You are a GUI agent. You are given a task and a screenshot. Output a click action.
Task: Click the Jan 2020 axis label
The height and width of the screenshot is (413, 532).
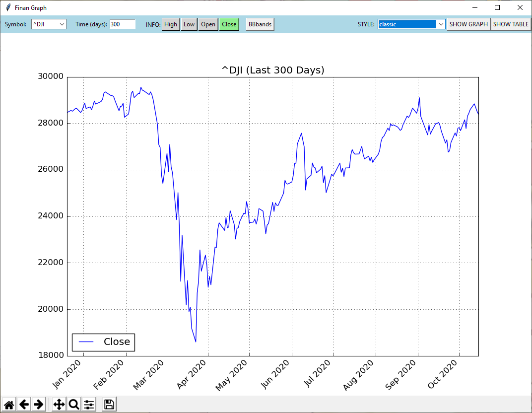67,374
